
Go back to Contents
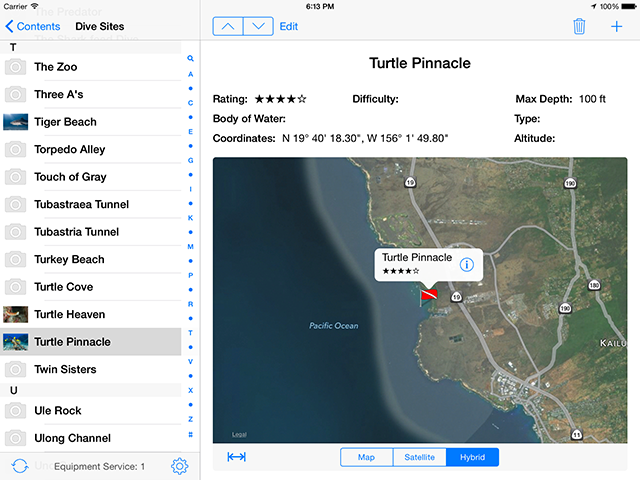point(32,26)
